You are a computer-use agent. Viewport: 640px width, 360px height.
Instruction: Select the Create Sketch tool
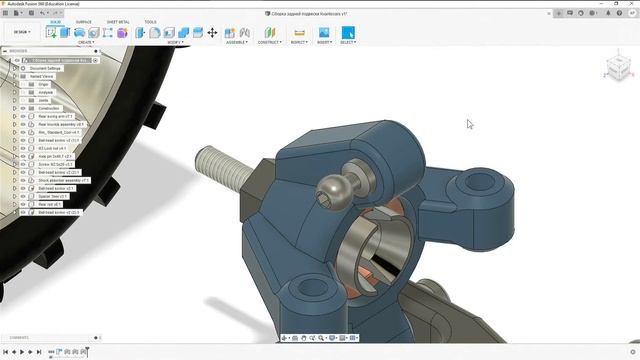coord(51,33)
